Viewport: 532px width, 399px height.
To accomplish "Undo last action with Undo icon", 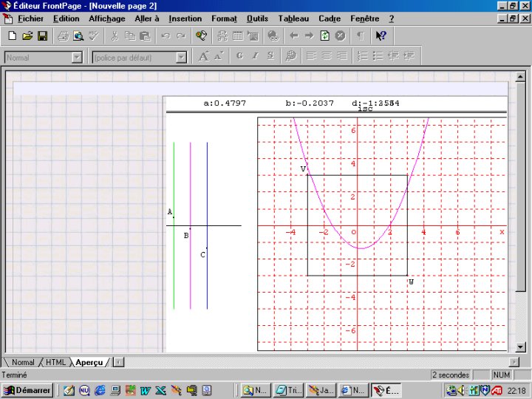I will (x=166, y=35).
